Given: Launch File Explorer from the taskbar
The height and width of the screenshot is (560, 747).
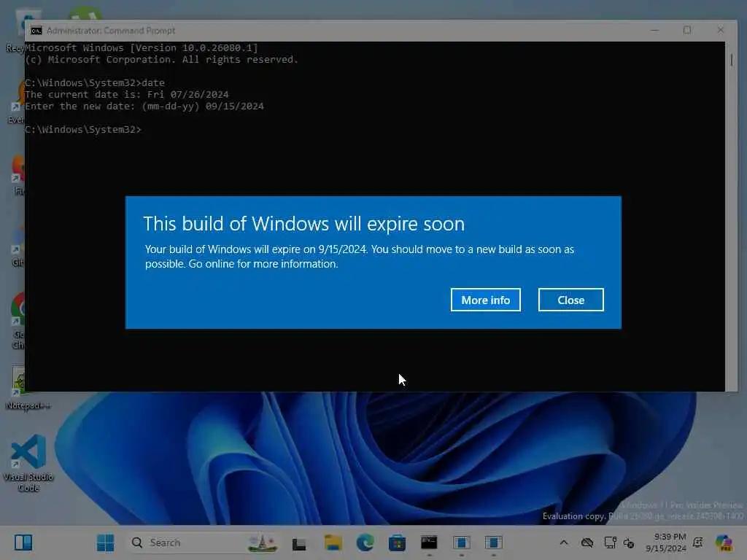Looking at the screenshot, I should tap(333, 542).
